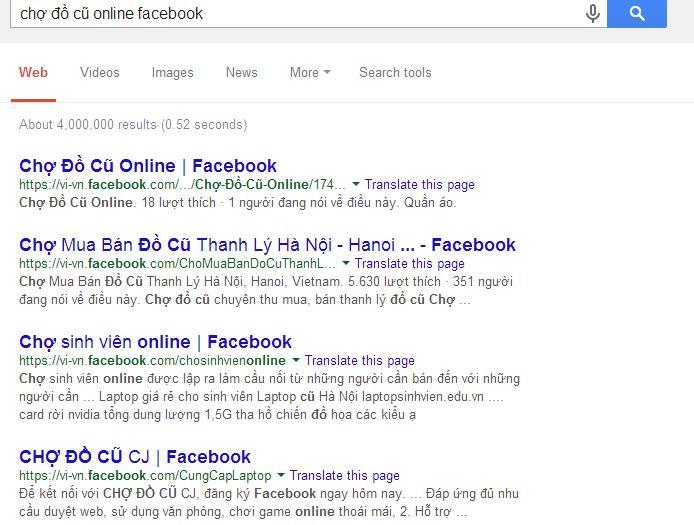Click the microphone voice search icon
Image resolution: width=694 pixels, height=525 pixels.
pos(592,13)
